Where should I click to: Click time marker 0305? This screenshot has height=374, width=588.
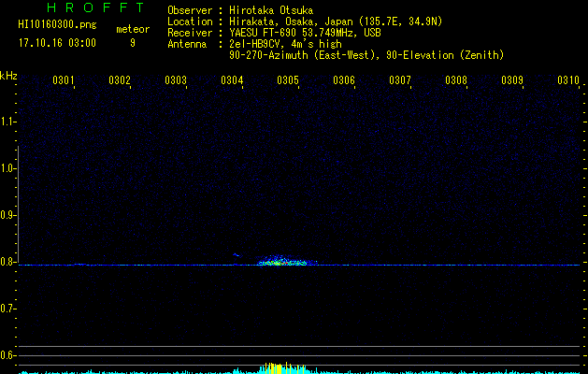point(288,79)
